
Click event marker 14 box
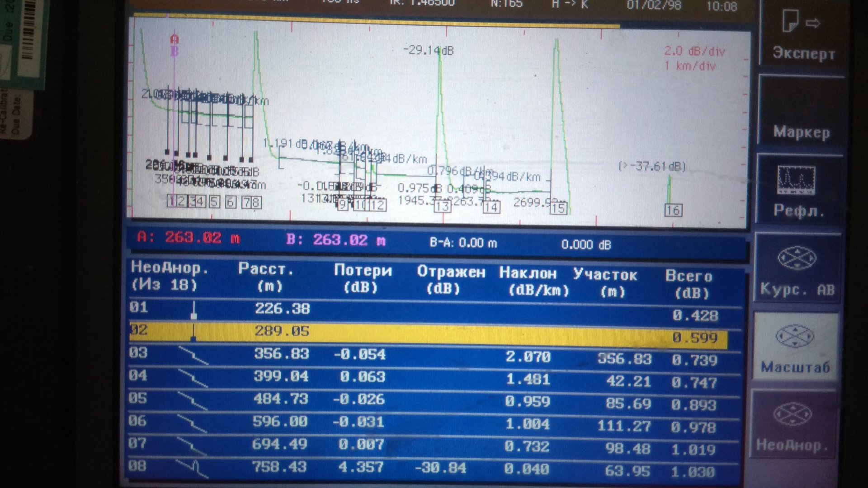point(491,207)
